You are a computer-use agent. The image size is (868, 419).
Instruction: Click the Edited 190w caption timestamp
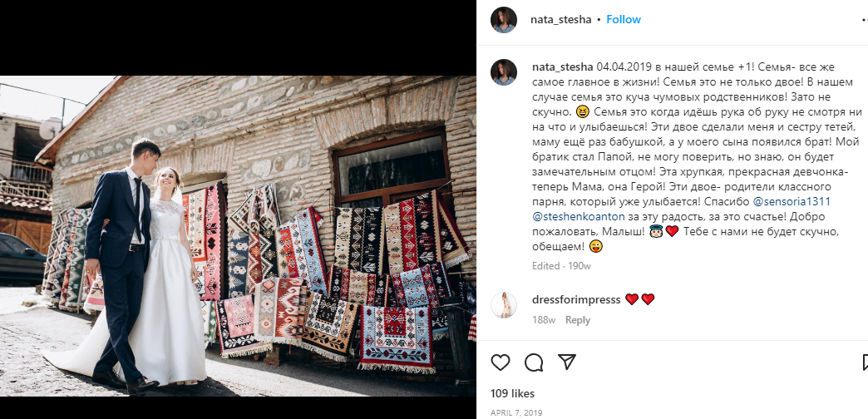(561, 266)
